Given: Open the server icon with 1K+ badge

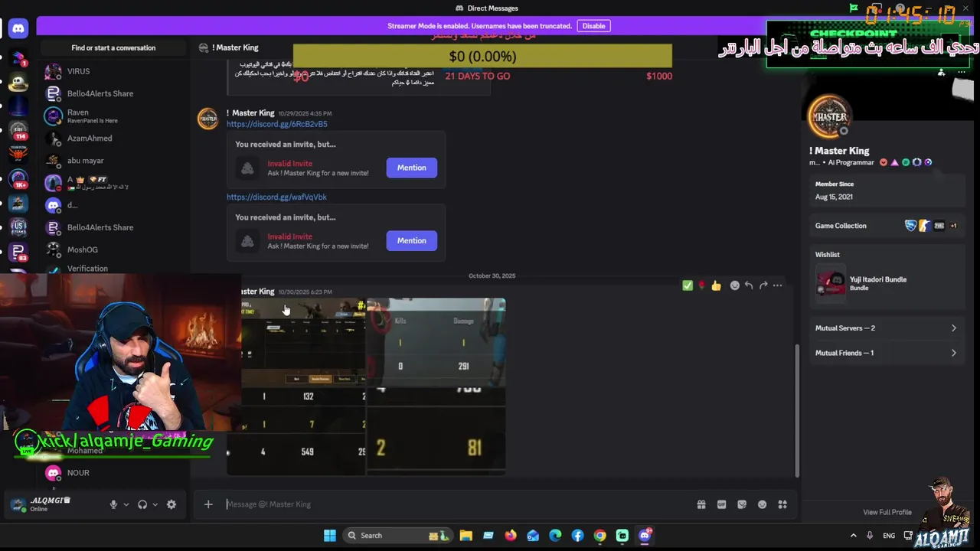Looking at the screenshot, I should [x=18, y=181].
